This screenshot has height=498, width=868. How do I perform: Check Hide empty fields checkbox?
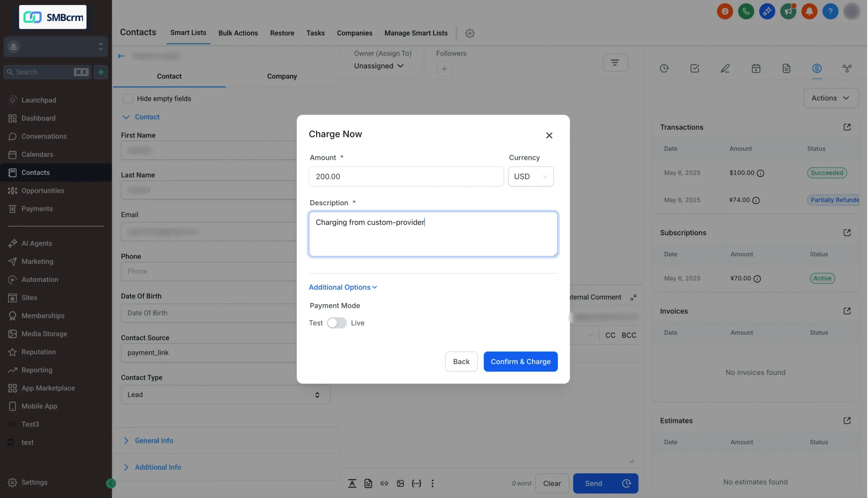click(127, 98)
